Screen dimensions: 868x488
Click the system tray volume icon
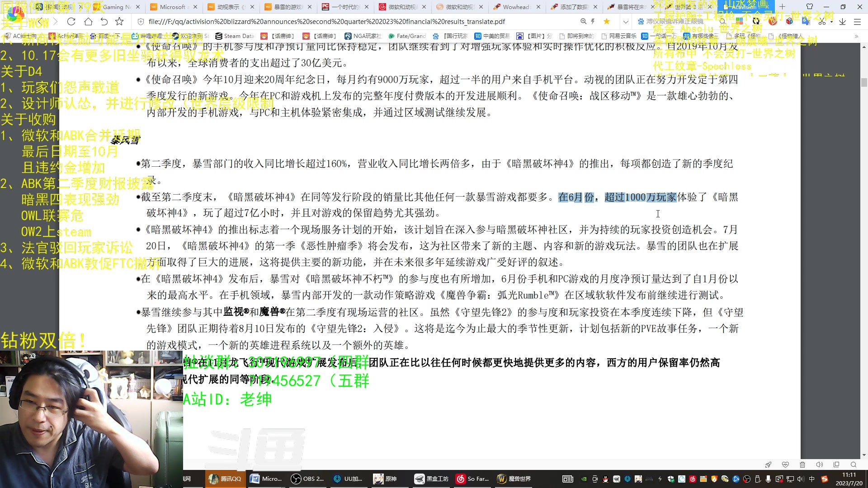pos(801,479)
